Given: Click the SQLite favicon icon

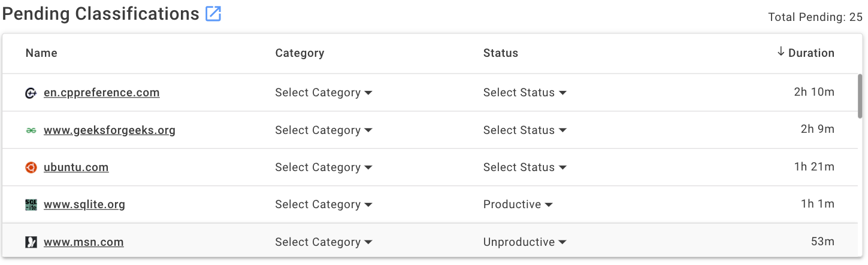Looking at the screenshot, I should [x=31, y=205].
